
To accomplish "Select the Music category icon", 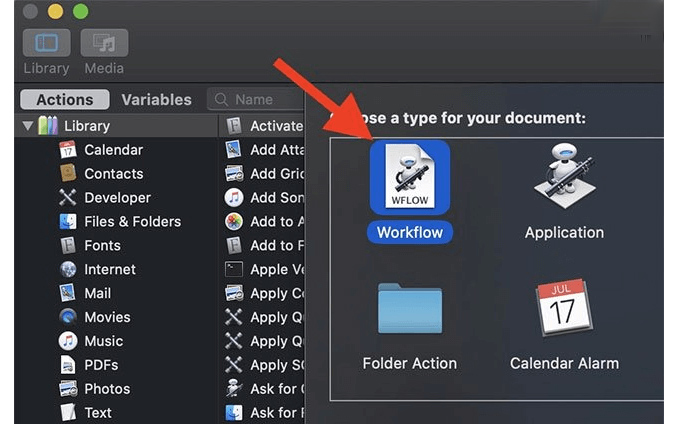I will pos(68,342).
